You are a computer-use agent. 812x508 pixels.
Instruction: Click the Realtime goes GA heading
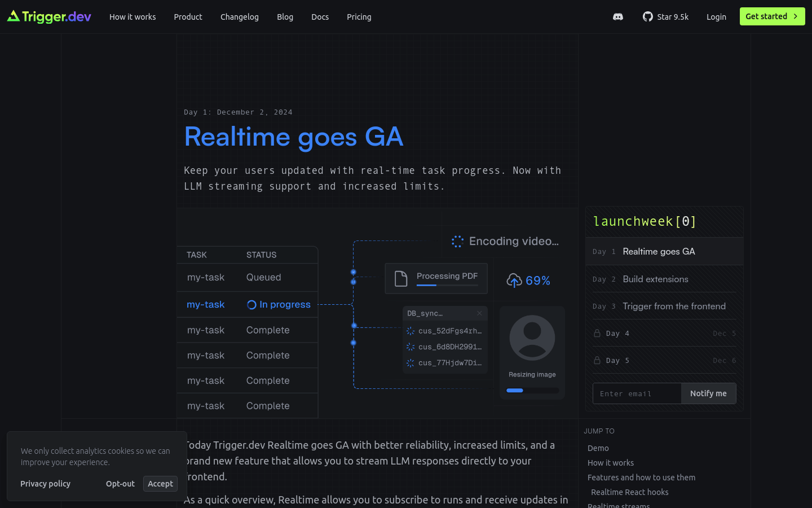[294, 137]
